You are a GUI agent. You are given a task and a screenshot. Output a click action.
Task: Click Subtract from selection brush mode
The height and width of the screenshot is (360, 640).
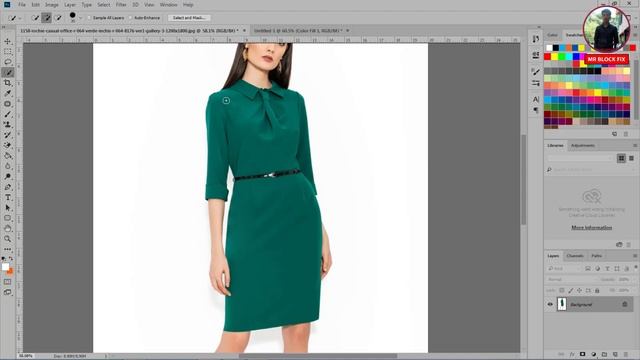coord(58,18)
